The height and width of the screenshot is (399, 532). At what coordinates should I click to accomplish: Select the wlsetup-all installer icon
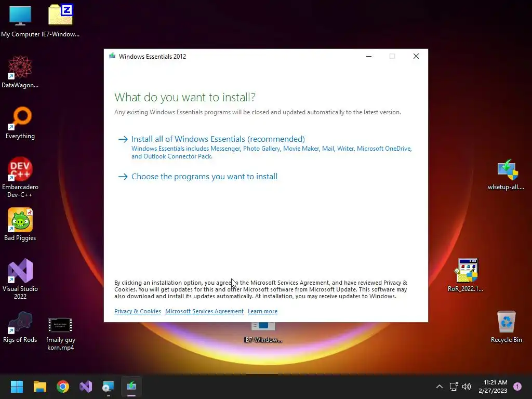(x=506, y=175)
